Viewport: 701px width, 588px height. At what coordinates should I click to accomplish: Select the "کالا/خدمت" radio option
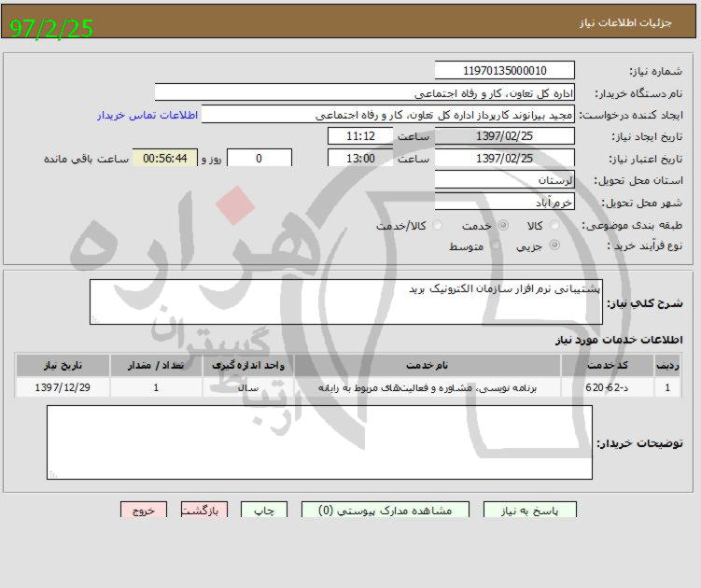click(437, 226)
